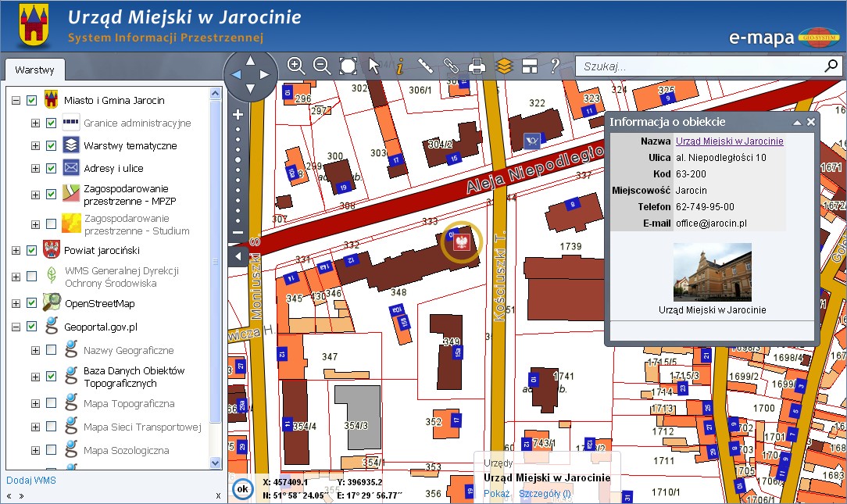Viewport: 847px width, 504px height.
Task: Collapse Geoportal.gov.pl node
Action: (x=16, y=327)
